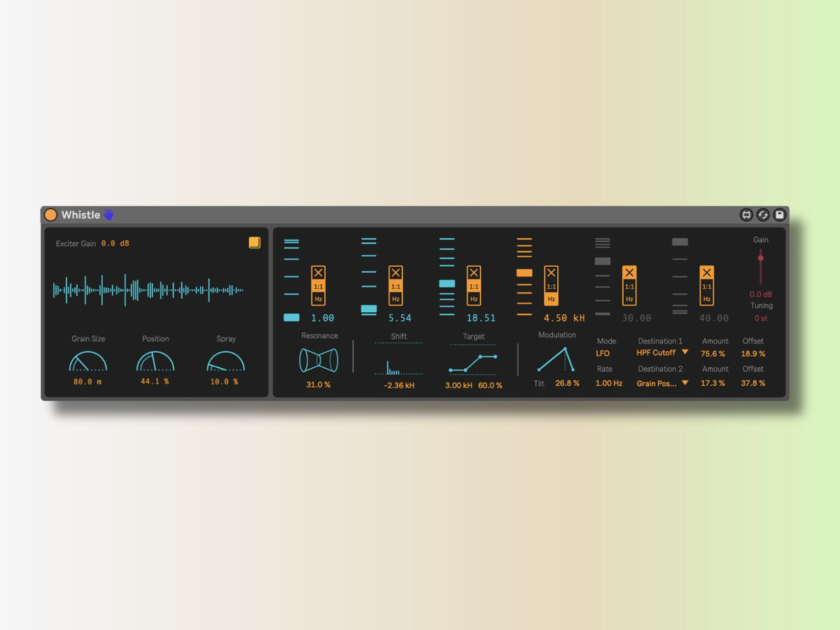Save the preset with the disk icon
This screenshot has width=840, height=630.
779,215
